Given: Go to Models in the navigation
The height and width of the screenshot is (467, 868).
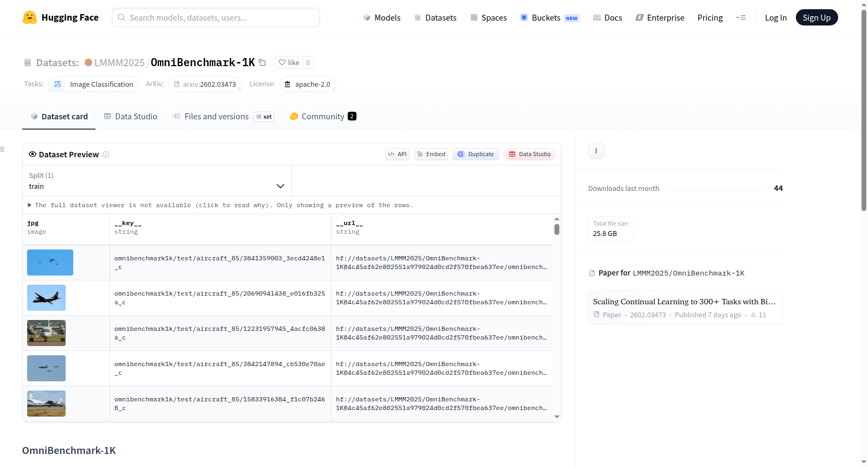Looking at the screenshot, I should click(382, 17).
